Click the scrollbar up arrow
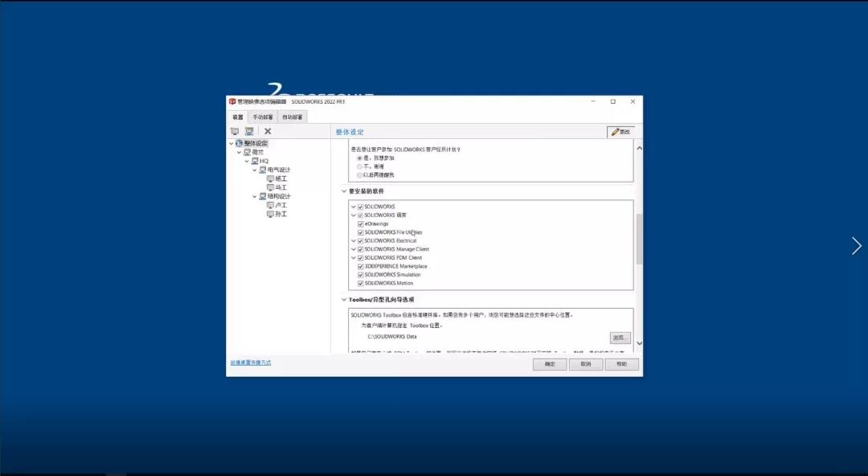 640,149
